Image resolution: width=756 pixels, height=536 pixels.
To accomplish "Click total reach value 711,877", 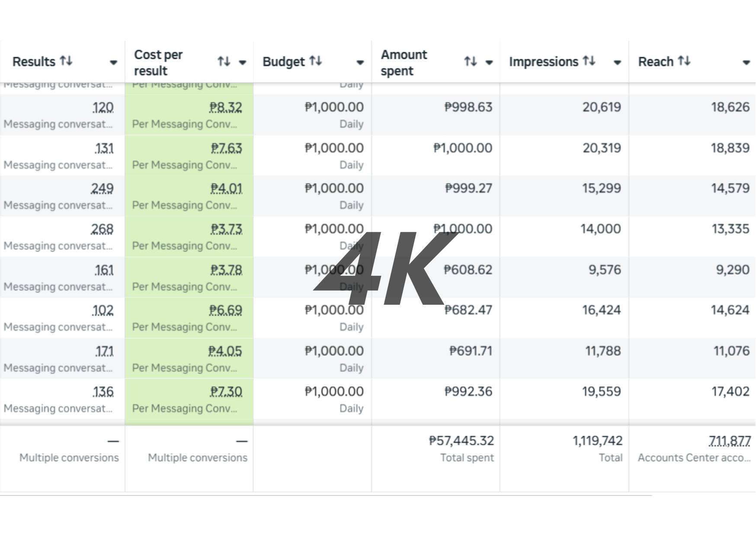I will tap(729, 441).
